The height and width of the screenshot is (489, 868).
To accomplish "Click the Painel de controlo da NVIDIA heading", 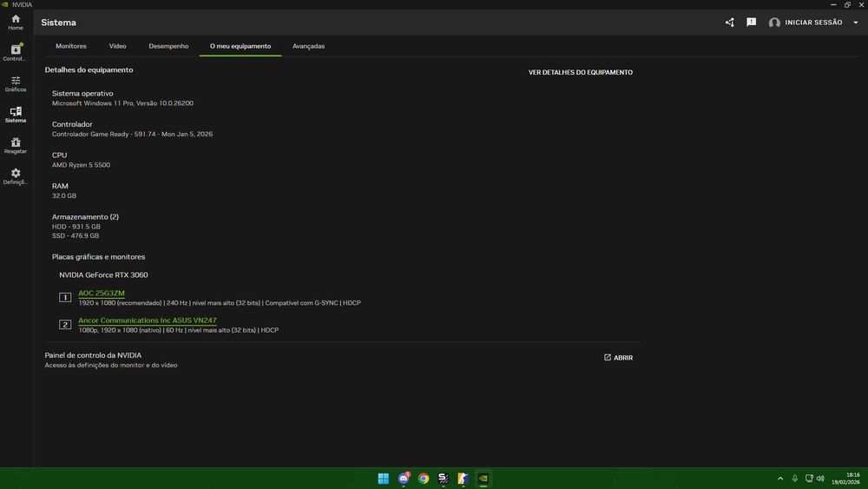I will [93, 355].
